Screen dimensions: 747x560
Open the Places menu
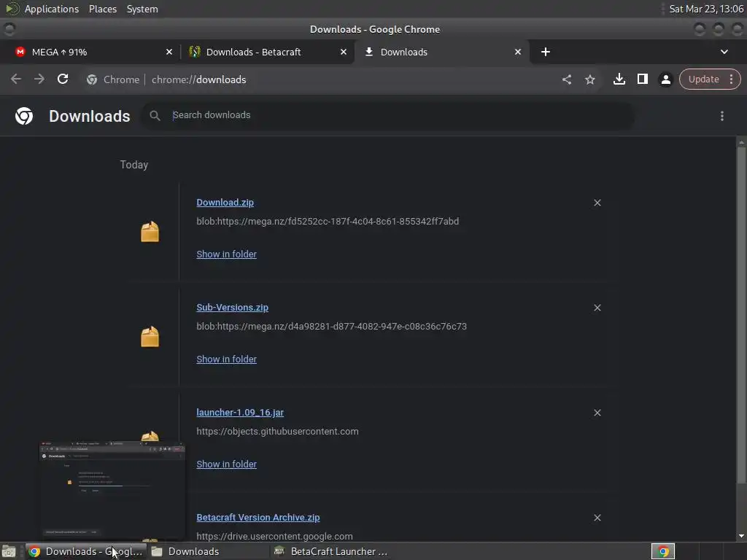point(102,9)
